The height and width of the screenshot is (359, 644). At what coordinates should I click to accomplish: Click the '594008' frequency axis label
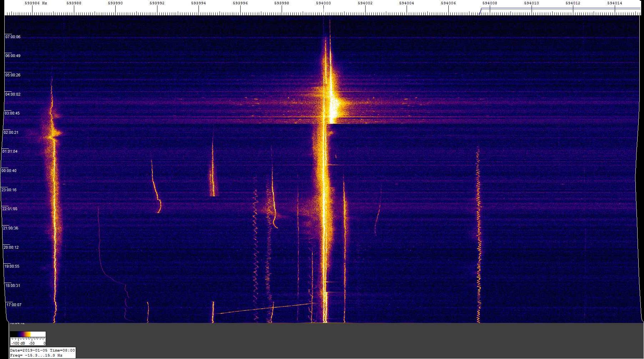tap(490, 3)
